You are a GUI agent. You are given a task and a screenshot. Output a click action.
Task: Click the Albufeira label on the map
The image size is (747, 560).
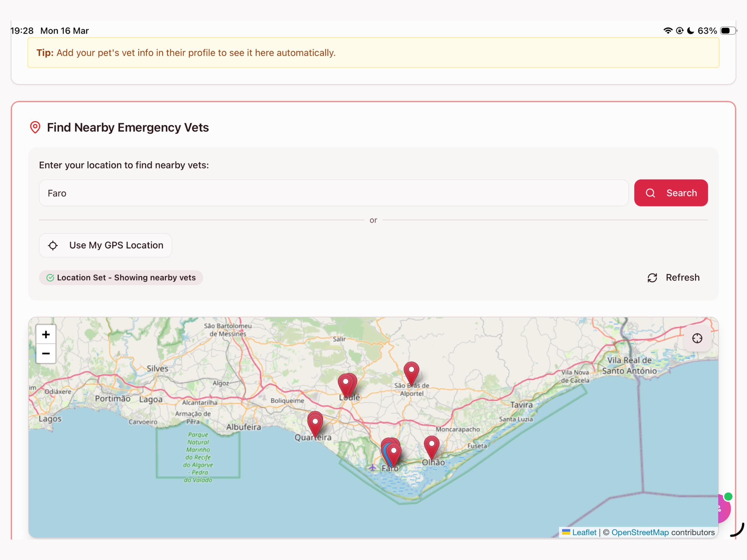243,427
